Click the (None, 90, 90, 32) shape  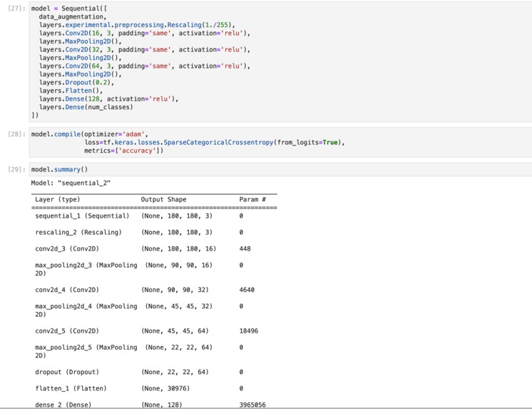pos(175,290)
